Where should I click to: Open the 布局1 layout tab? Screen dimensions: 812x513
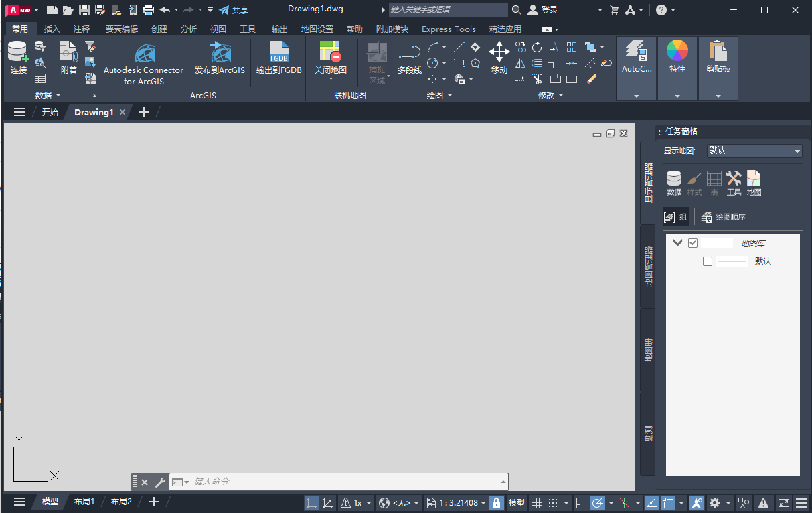(84, 501)
